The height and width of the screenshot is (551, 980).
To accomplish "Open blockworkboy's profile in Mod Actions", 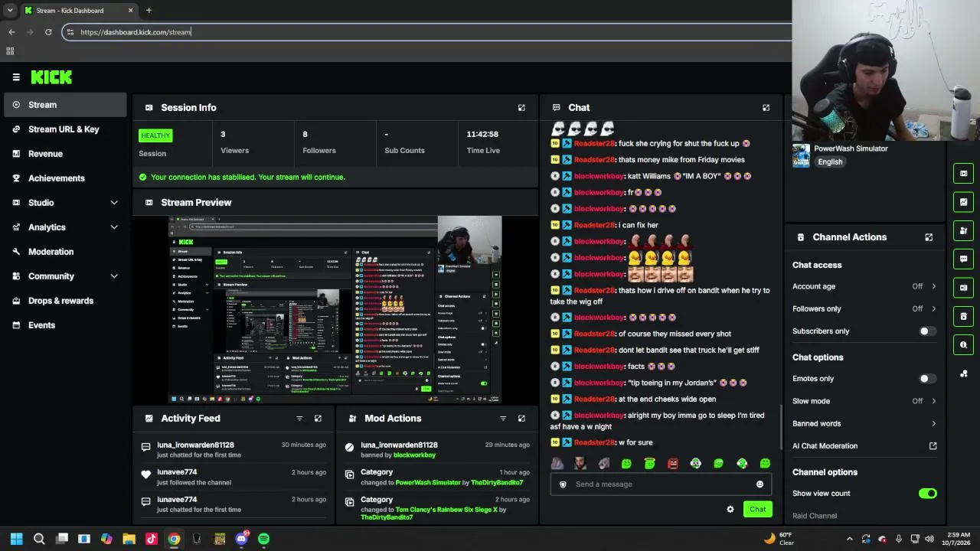I will pos(414,455).
